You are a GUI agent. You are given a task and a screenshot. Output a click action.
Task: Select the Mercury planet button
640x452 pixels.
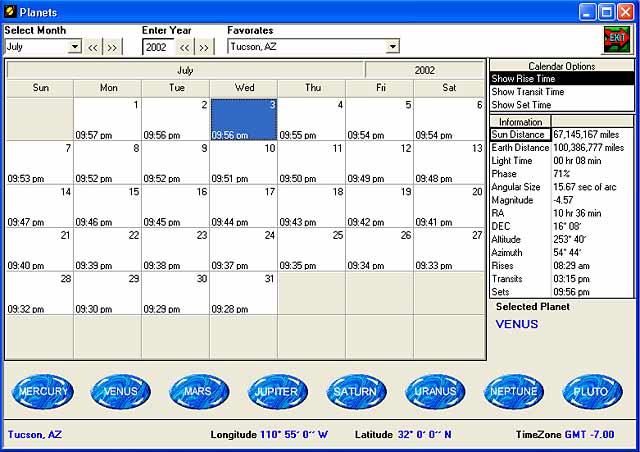(42, 392)
